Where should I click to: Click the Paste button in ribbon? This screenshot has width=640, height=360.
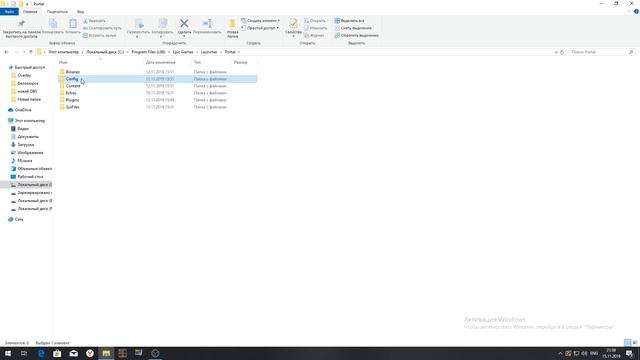[x=73, y=27]
